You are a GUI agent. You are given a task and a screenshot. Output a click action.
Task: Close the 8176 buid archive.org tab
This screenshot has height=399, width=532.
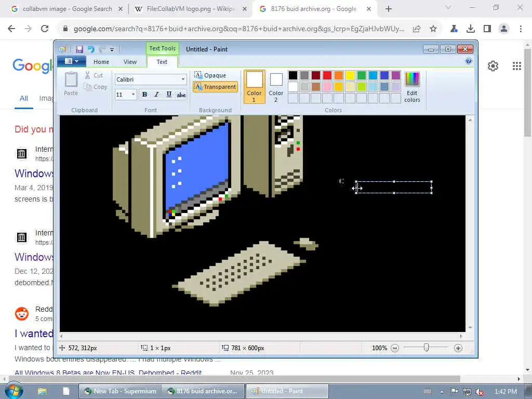pyautogui.click(x=369, y=9)
